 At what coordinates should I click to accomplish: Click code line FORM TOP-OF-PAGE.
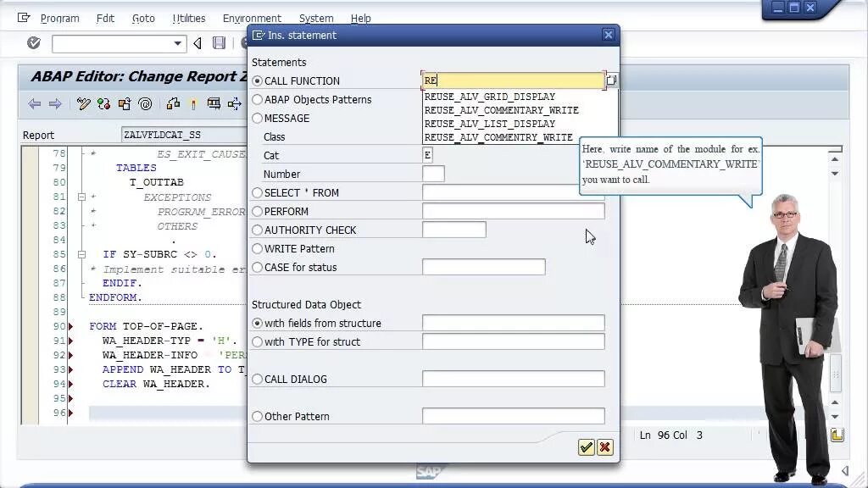click(x=146, y=326)
